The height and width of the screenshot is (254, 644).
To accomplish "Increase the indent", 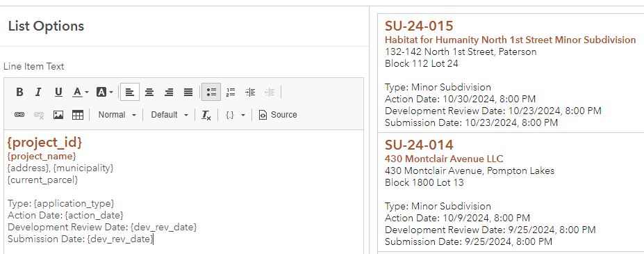I will 250,92.
